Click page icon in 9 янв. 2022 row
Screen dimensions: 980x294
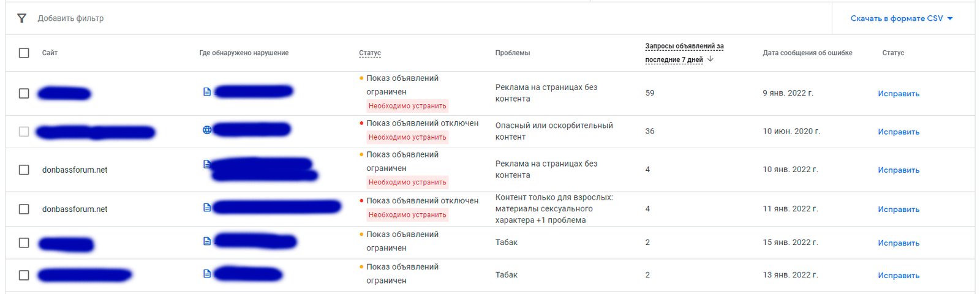tap(207, 92)
